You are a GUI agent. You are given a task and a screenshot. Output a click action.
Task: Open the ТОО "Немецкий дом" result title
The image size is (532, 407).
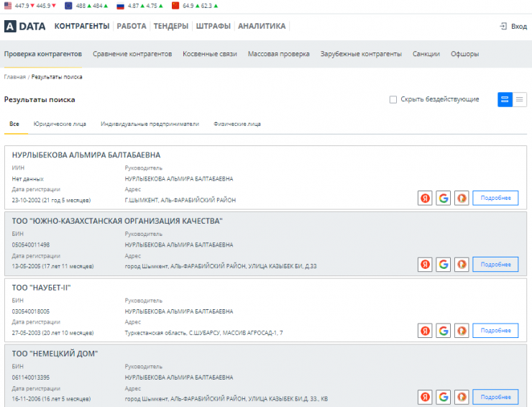[x=55, y=353]
